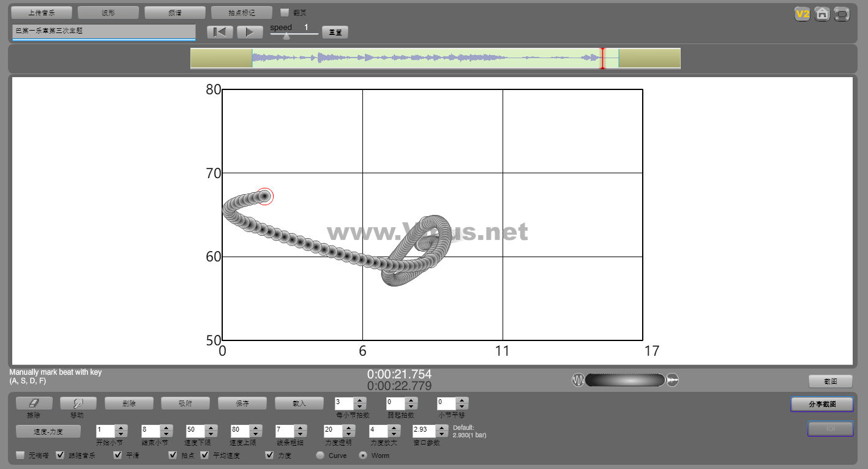Image resolution: width=868 pixels, height=469 pixels.
Task: Increase the 每小节拍数 beats-per-bar value
Action: [x=360, y=400]
